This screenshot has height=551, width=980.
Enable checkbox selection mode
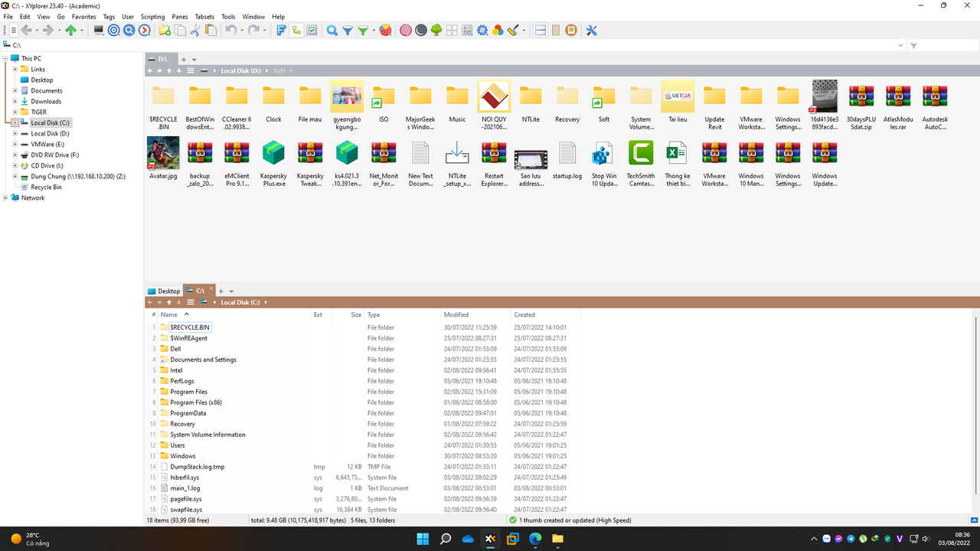coord(312,30)
